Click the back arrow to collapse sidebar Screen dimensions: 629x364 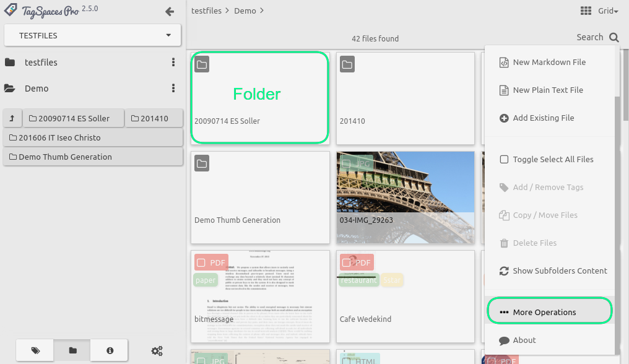(x=170, y=11)
